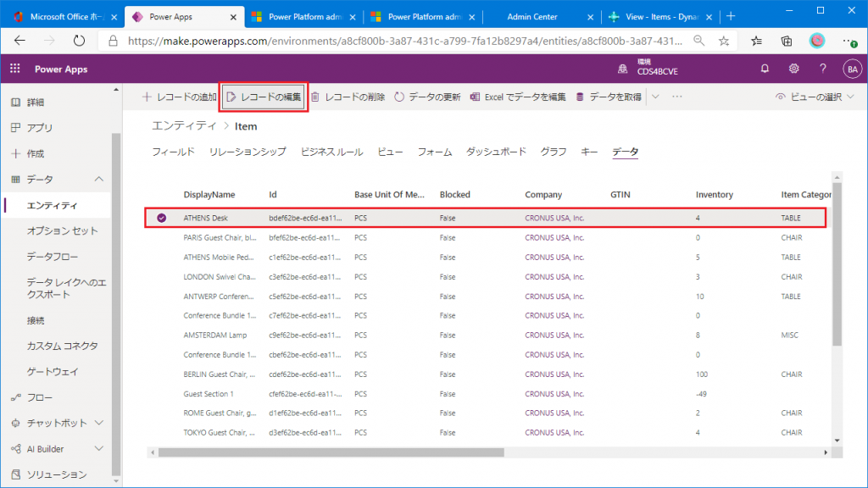Select エンティティ in the sidebar
868x488 pixels.
pos(55,205)
